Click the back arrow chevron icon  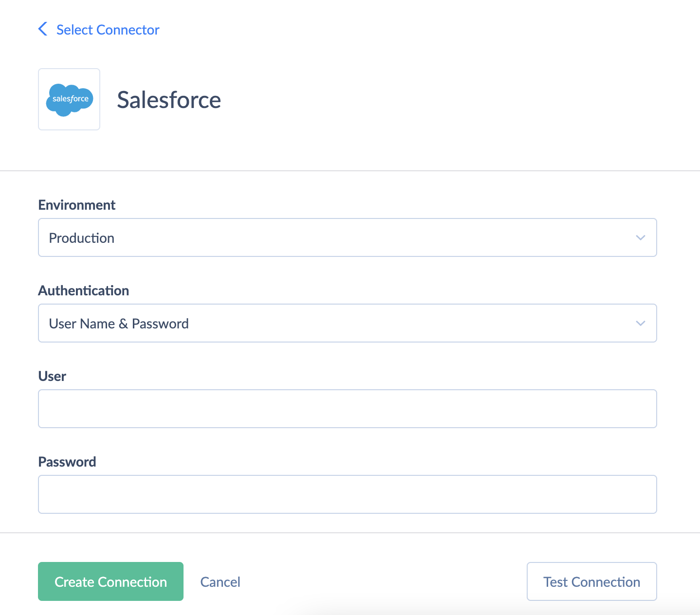coord(42,29)
